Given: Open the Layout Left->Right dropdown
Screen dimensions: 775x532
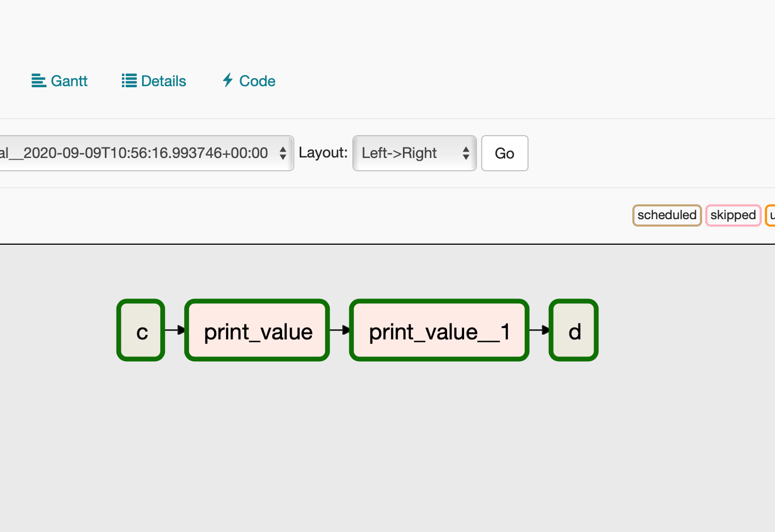Looking at the screenshot, I should click(415, 153).
